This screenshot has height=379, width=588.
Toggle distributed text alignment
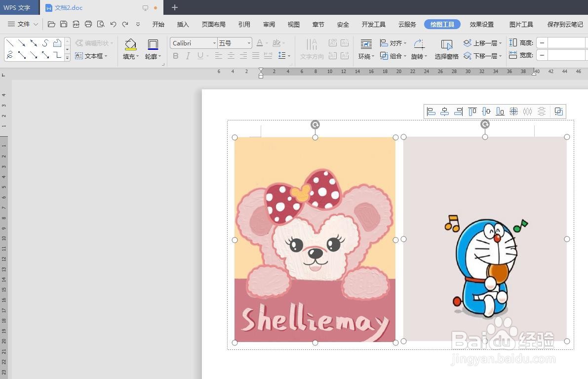coord(268,56)
